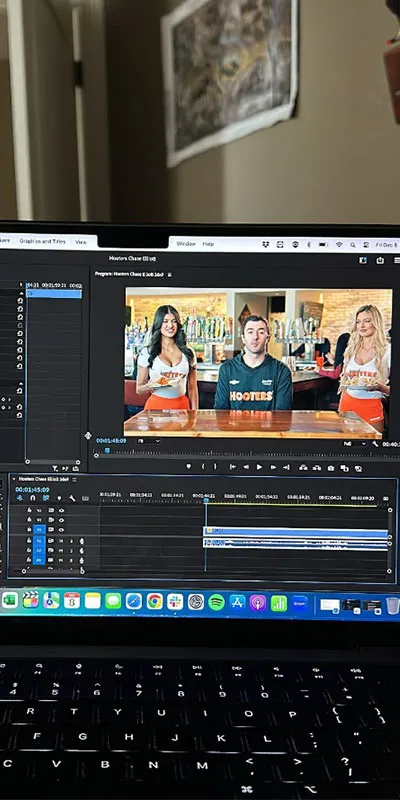
Task: Click the Mark In bracket button
Action: tap(203, 466)
